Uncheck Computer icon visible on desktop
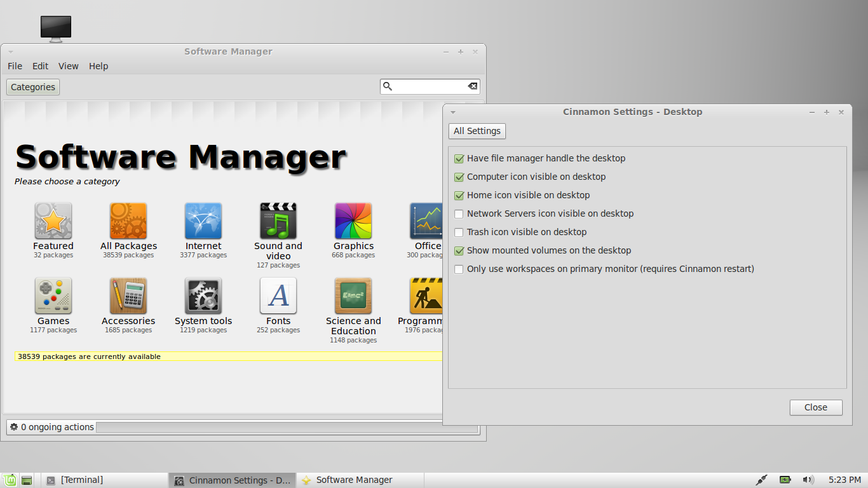Screen dimensions: 868x488 459,177
